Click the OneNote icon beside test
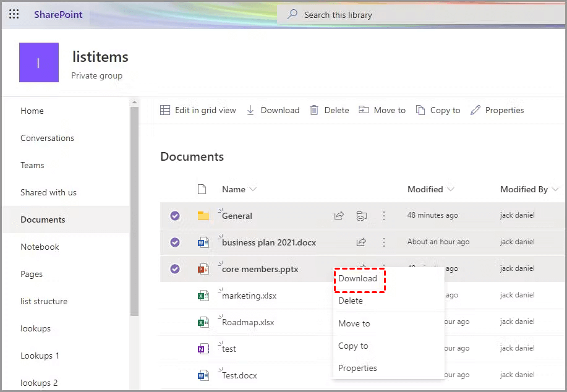Screen dimensions: 567x392 click(203, 349)
